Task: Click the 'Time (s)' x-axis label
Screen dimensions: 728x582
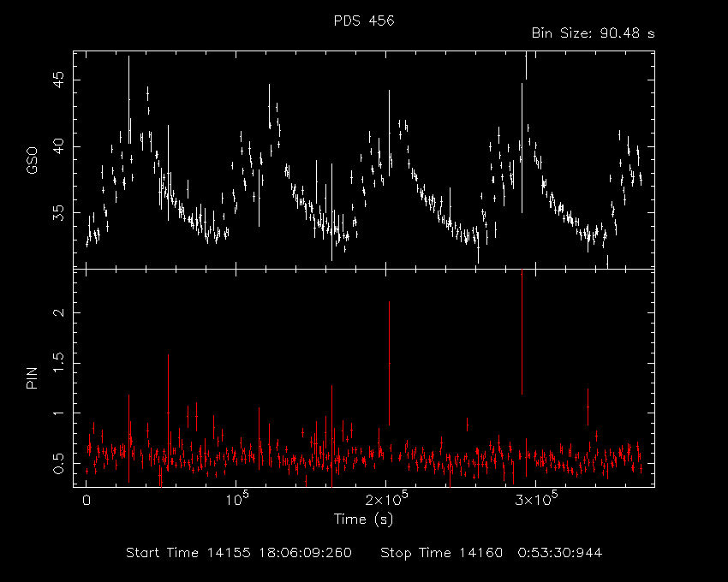Action: click(363, 519)
